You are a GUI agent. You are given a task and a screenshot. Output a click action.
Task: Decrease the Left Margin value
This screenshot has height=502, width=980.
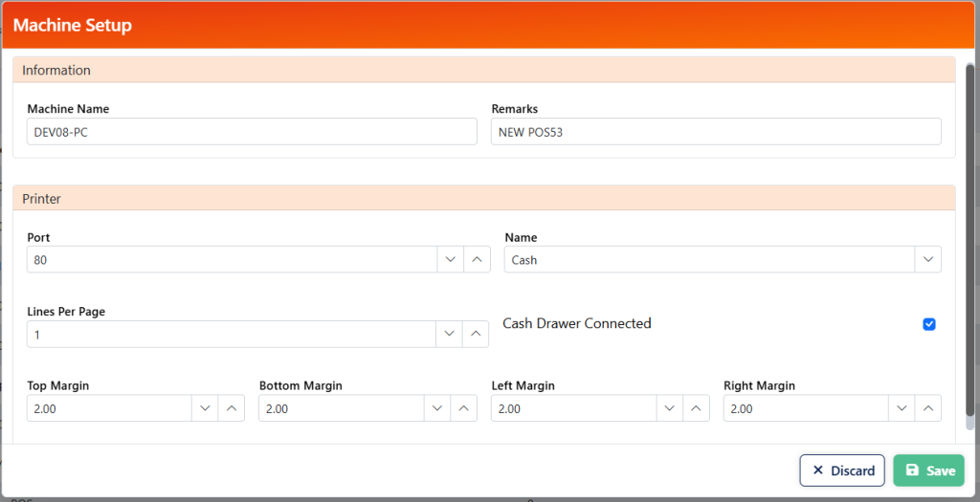[x=670, y=408]
